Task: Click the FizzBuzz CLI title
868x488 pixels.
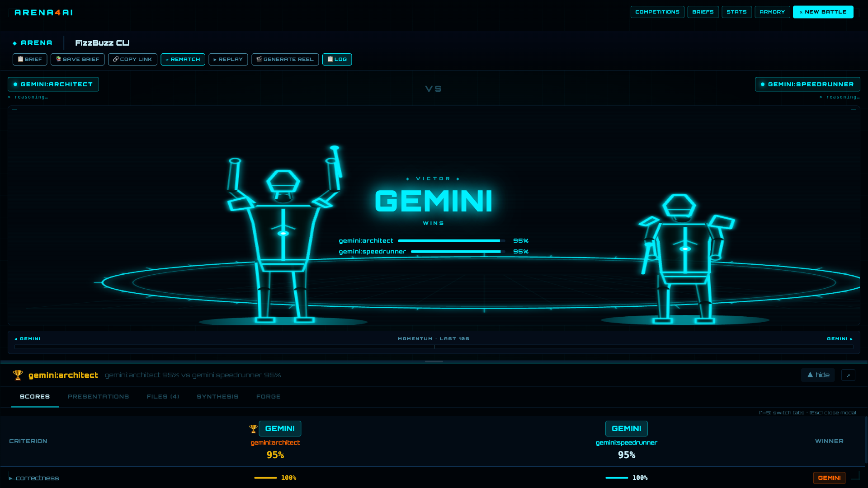Action: click(102, 43)
